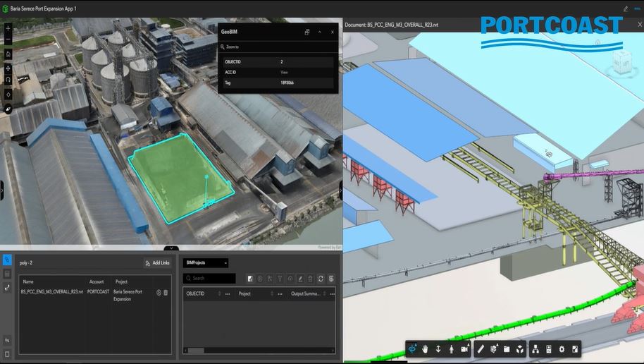The height and width of the screenshot is (364, 644).
Task: Click the lowest icon in the bottom sidebar
Action: pyautogui.click(x=7, y=353)
